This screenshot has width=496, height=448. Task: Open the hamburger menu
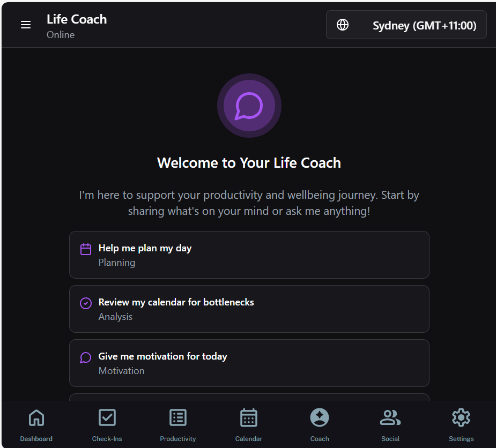(26, 25)
